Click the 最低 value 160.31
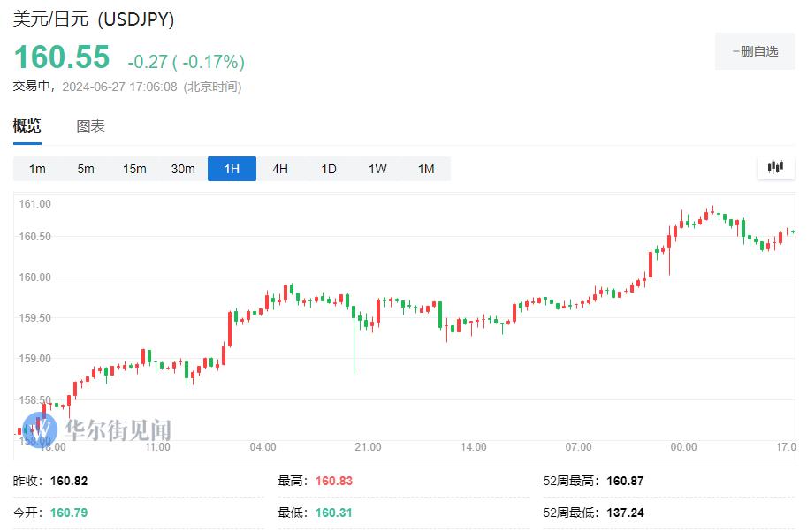Screen dimensions: 807x532 [334, 513]
